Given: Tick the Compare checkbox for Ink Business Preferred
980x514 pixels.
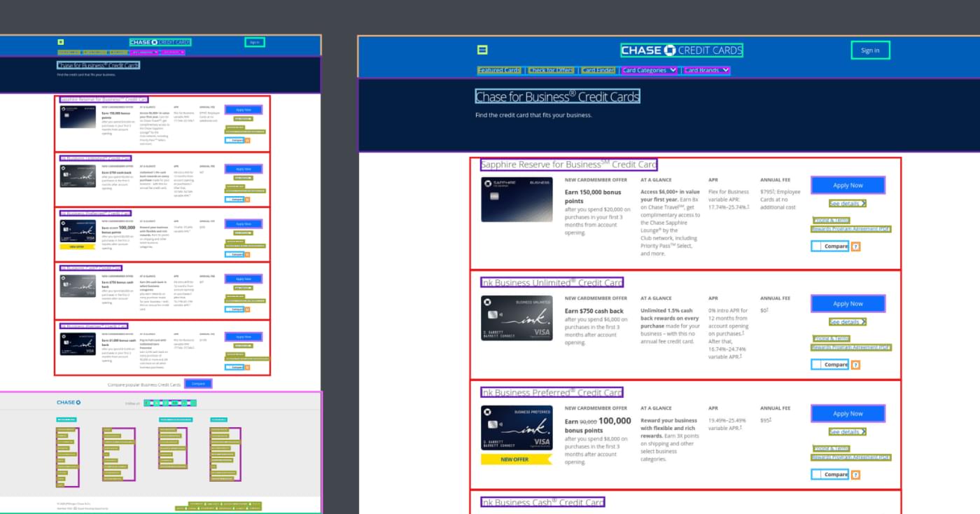Looking at the screenshot, I should click(x=817, y=475).
